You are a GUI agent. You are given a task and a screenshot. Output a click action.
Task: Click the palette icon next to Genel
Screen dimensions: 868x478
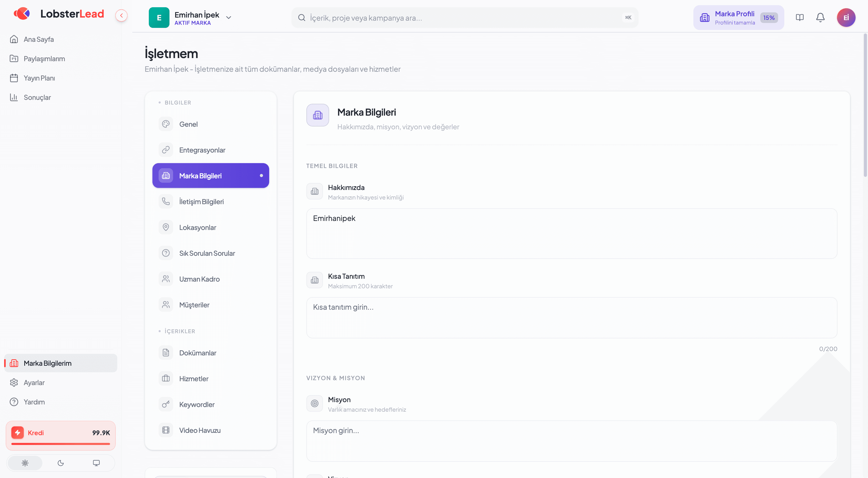(x=166, y=124)
